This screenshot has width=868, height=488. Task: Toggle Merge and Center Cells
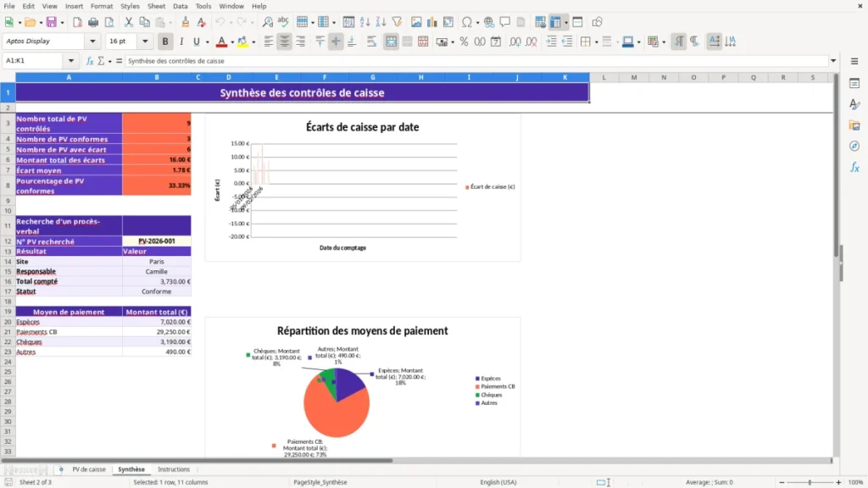coord(391,42)
